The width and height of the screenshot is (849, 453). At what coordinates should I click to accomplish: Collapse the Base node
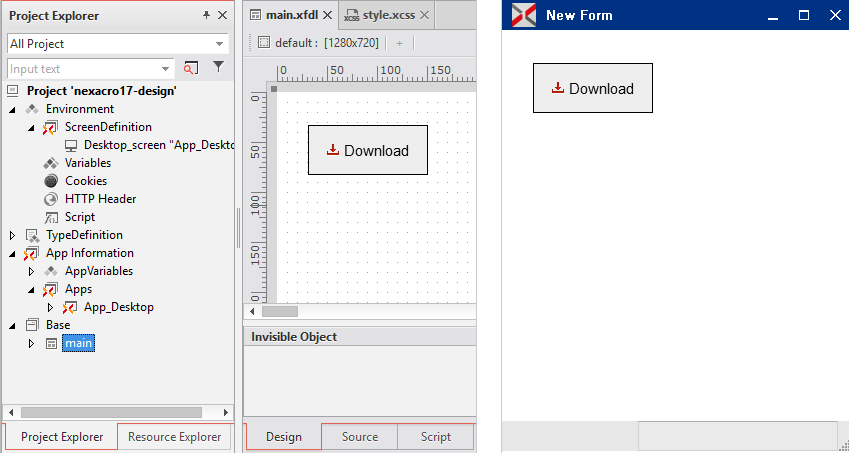click(12, 325)
